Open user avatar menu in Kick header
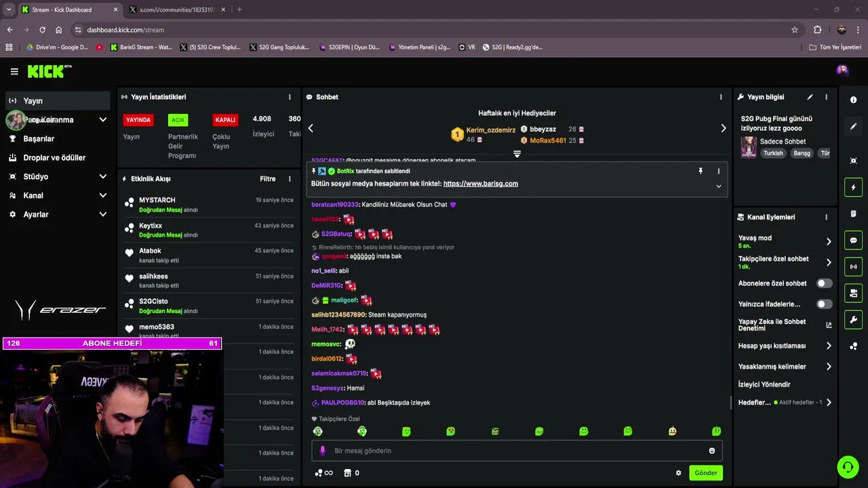This screenshot has width=868, height=488. [842, 70]
